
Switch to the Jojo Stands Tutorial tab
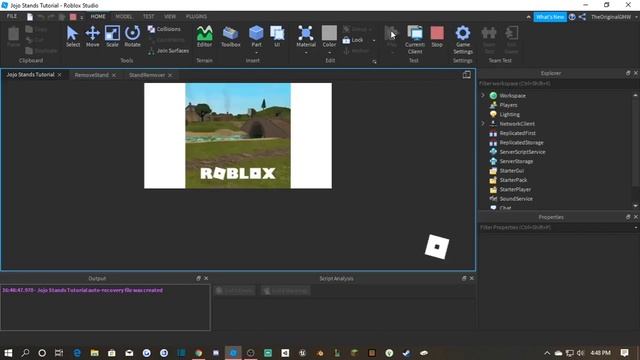[31, 75]
